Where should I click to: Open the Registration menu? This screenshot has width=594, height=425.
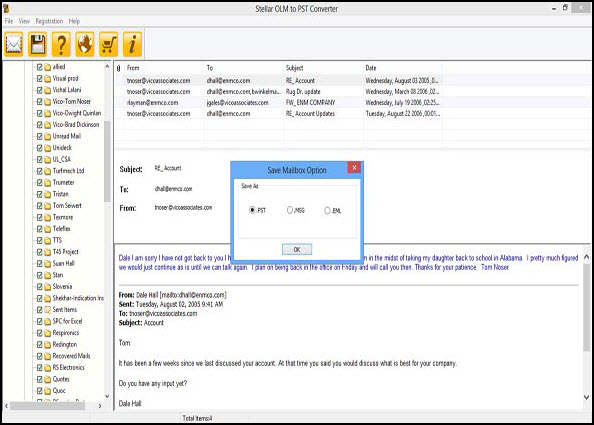click(x=49, y=21)
